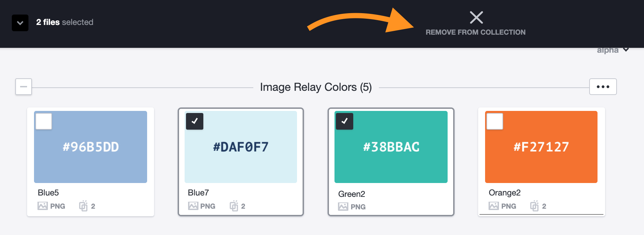Uncheck the Green2 selection checkbox
This screenshot has height=235, width=644.
[345, 121]
